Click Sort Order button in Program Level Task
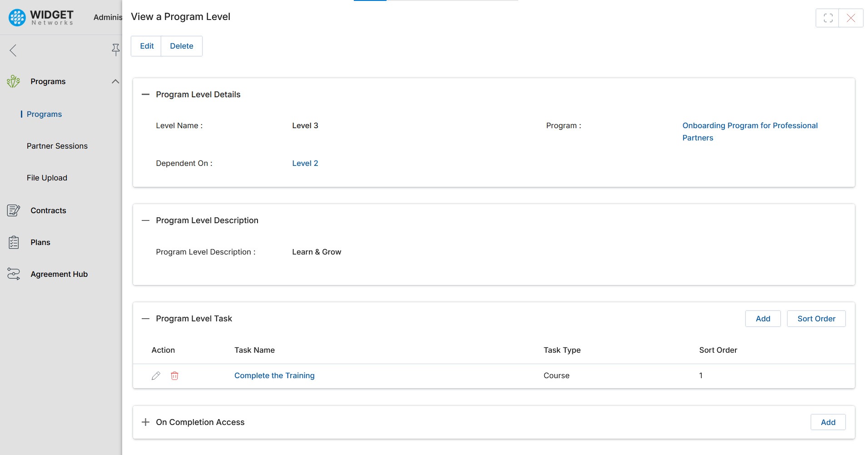Viewport: 868px width, 455px height. (816, 319)
